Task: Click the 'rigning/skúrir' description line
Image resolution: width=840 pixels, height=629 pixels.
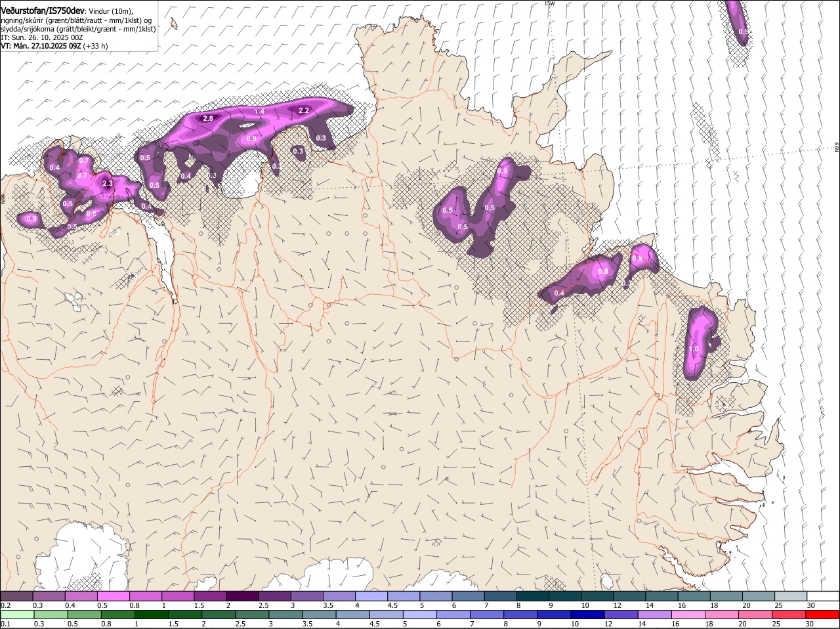Action: 75,20
